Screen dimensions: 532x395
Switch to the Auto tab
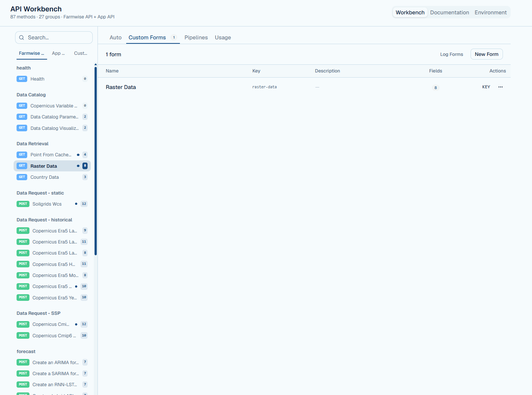116,38
